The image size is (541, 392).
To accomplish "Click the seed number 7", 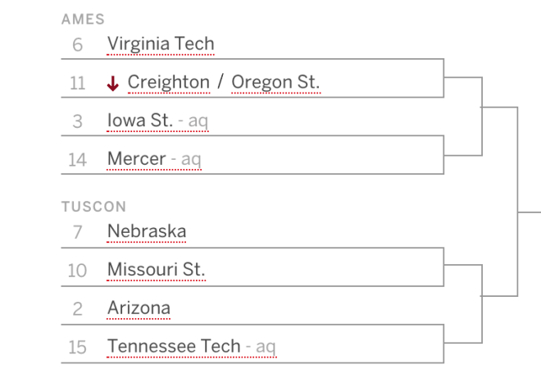I will tap(77, 232).
